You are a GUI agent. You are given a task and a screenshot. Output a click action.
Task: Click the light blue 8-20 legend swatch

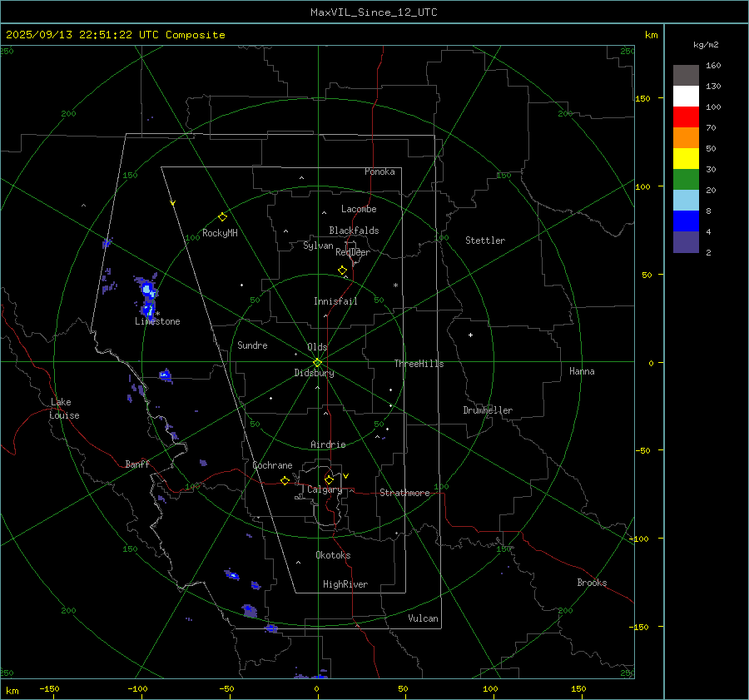686,201
